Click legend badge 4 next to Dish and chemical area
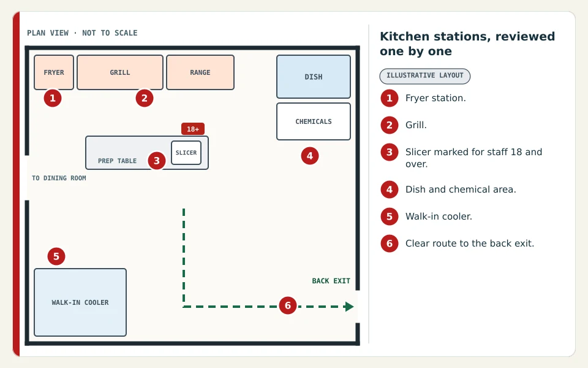Image resolution: width=588 pixels, height=368 pixels. [390, 190]
